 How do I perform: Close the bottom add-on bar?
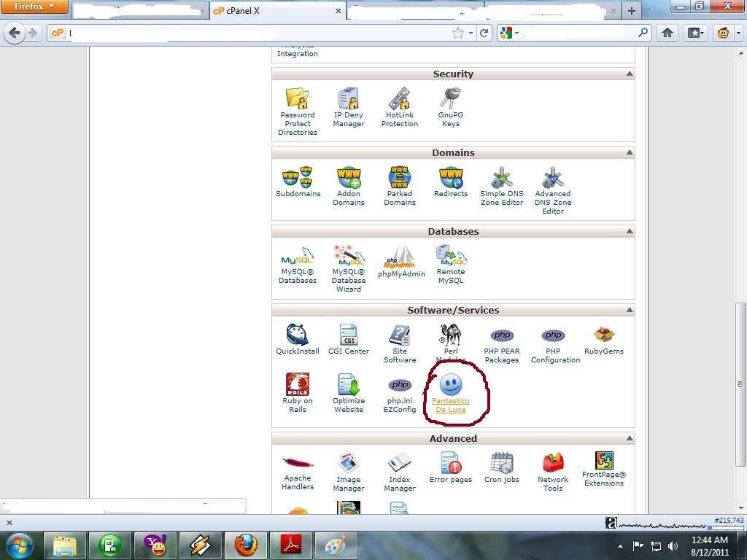tap(9, 523)
